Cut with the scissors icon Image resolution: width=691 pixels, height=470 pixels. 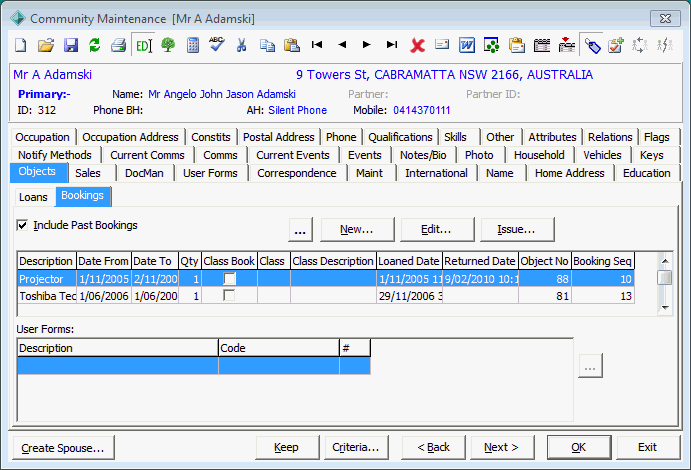[x=241, y=45]
